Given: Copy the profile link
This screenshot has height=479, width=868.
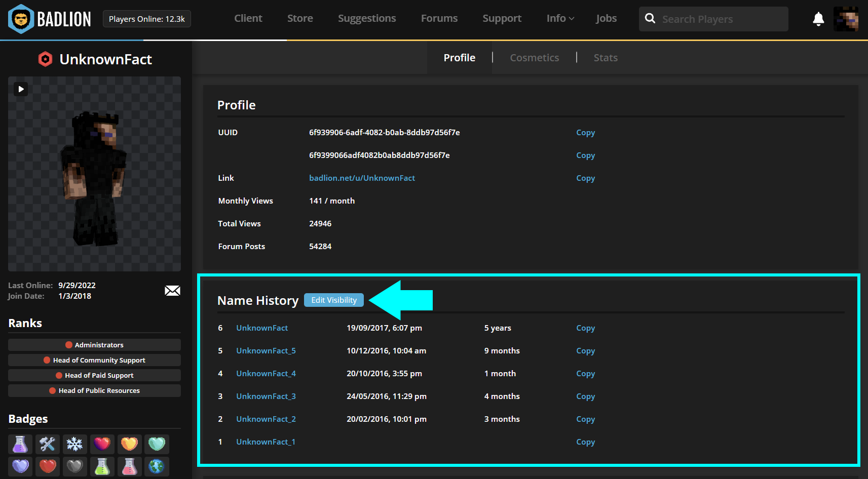Looking at the screenshot, I should 585,178.
